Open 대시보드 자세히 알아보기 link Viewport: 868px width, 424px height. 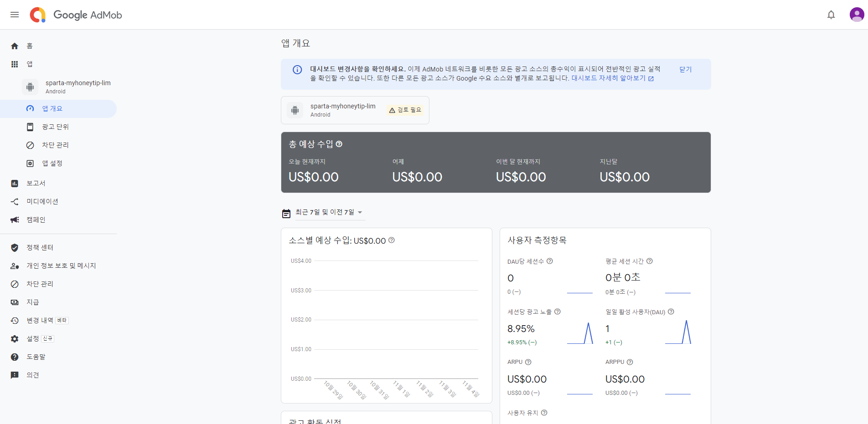click(613, 78)
